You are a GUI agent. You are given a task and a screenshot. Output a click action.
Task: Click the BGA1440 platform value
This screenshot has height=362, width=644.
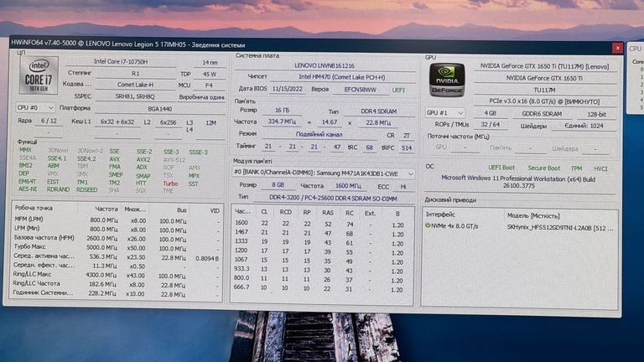160,109
